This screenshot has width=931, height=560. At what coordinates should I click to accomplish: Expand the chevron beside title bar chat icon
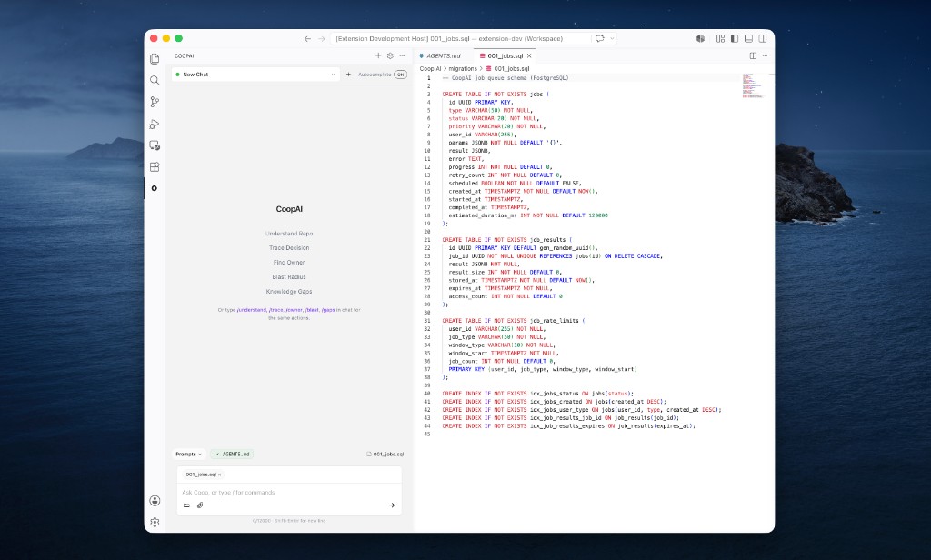tap(612, 38)
